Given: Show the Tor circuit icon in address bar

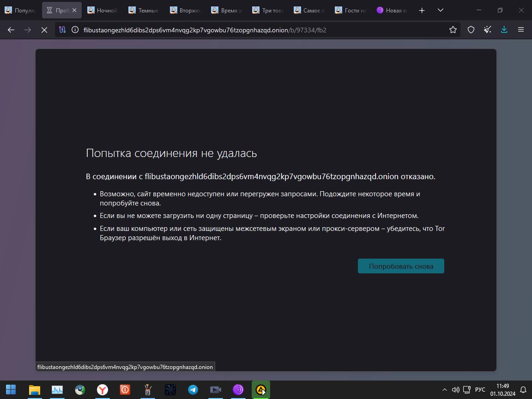Looking at the screenshot, I should [62, 30].
